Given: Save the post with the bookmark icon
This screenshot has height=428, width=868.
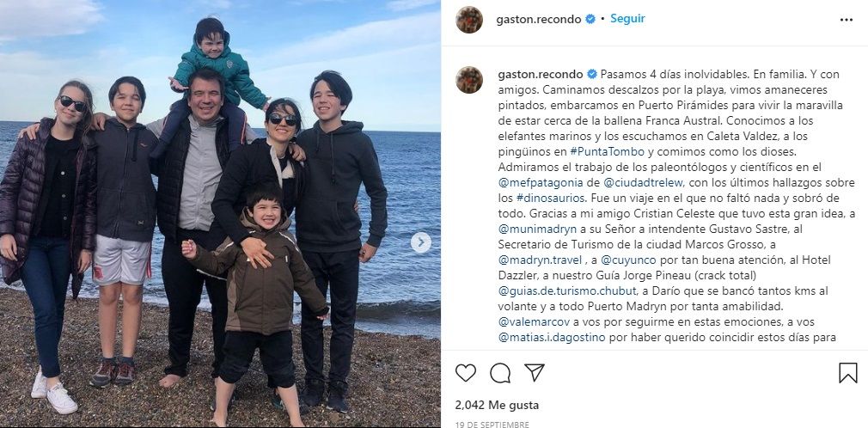Looking at the screenshot, I should [847, 373].
